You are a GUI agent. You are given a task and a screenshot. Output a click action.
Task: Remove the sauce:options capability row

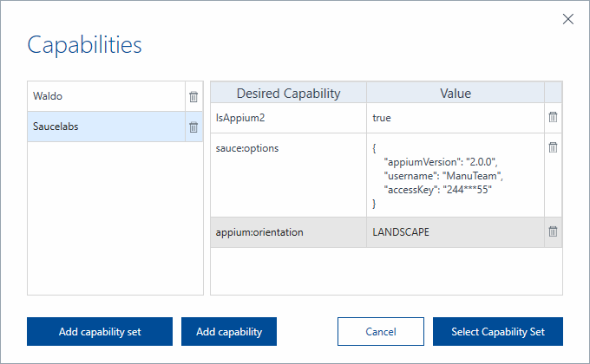pos(553,148)
